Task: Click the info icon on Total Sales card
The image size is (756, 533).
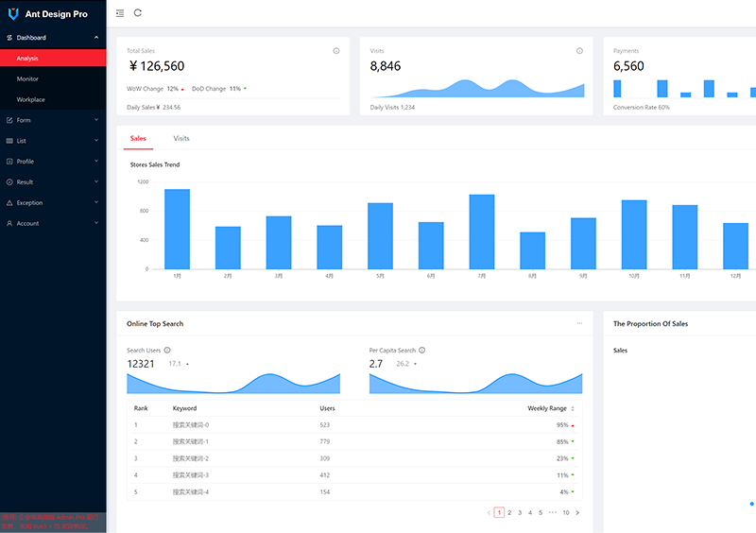Action: point(336,51)
